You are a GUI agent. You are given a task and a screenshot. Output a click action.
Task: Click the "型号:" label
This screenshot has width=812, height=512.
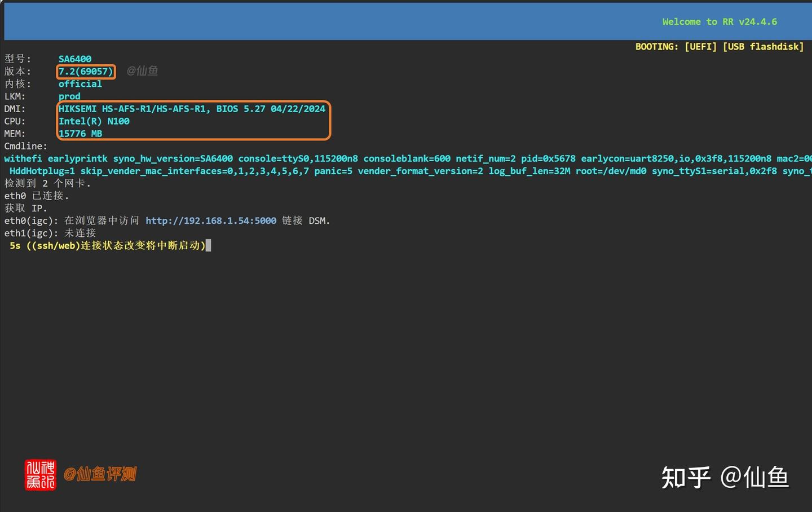tap(18, 59)
